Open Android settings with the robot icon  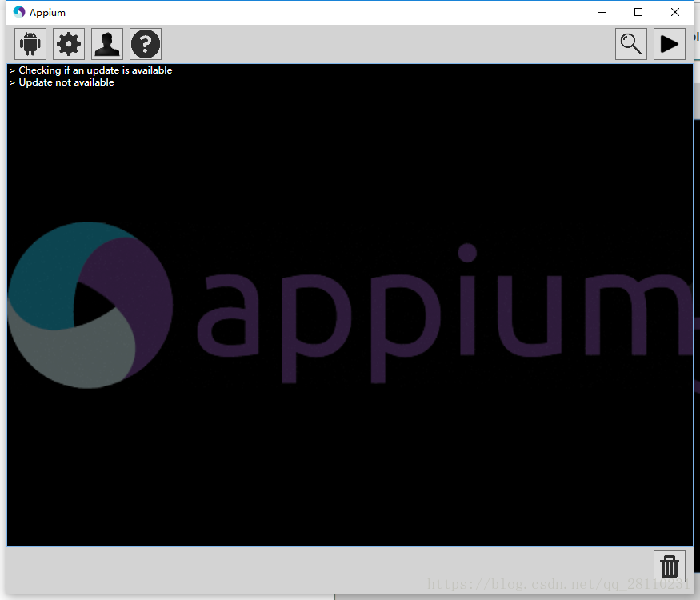pos(30,44)
